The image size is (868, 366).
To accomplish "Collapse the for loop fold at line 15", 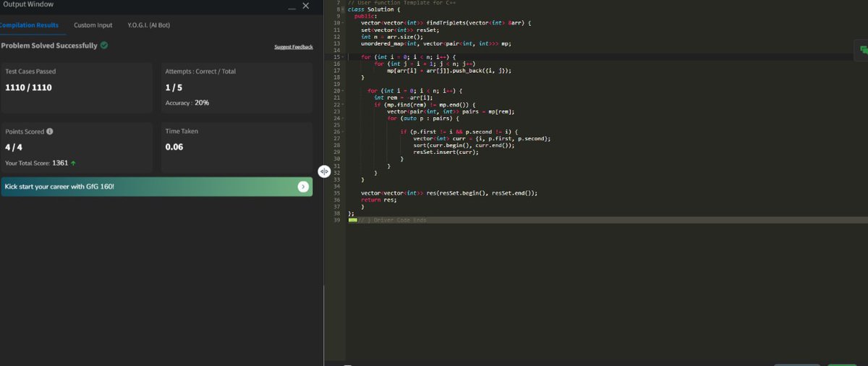I will [343, 56].
